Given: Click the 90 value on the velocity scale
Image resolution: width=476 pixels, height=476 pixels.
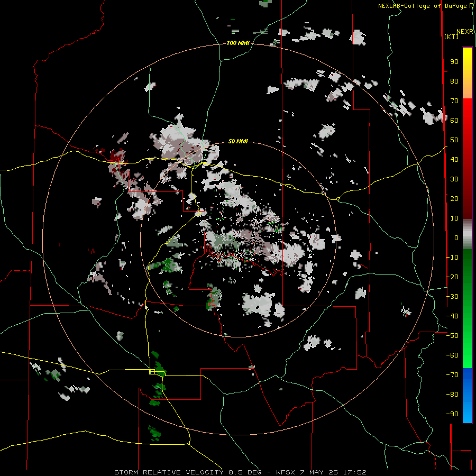Looking at the screenshot, I should pyautogui.click(x=454, y=62).
